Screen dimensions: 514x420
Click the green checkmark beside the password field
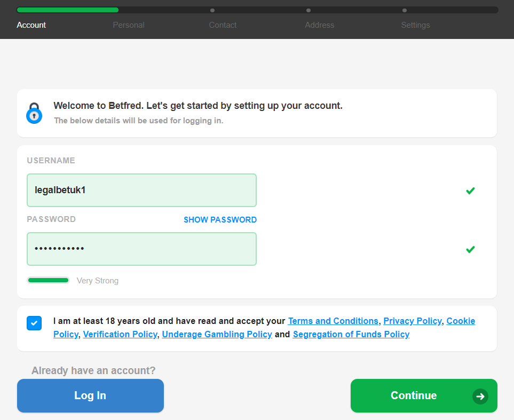470,250
